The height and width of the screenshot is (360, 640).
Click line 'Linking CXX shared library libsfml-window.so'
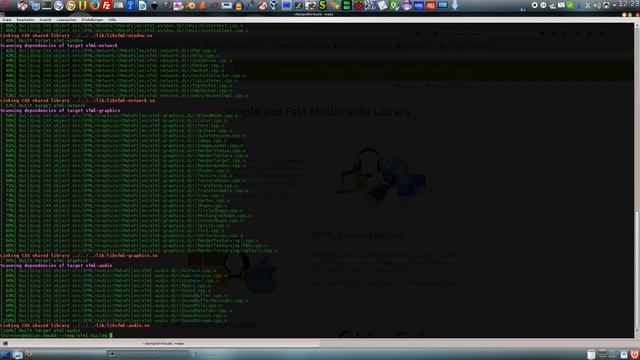pyautogui.click(x=76, y=36)
